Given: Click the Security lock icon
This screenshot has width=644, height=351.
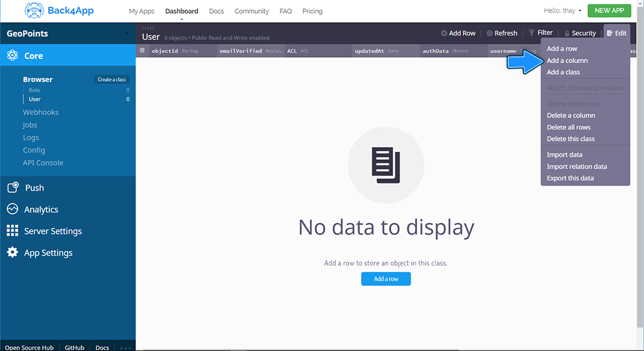Looking at the screenshot, I should point(567,34).
